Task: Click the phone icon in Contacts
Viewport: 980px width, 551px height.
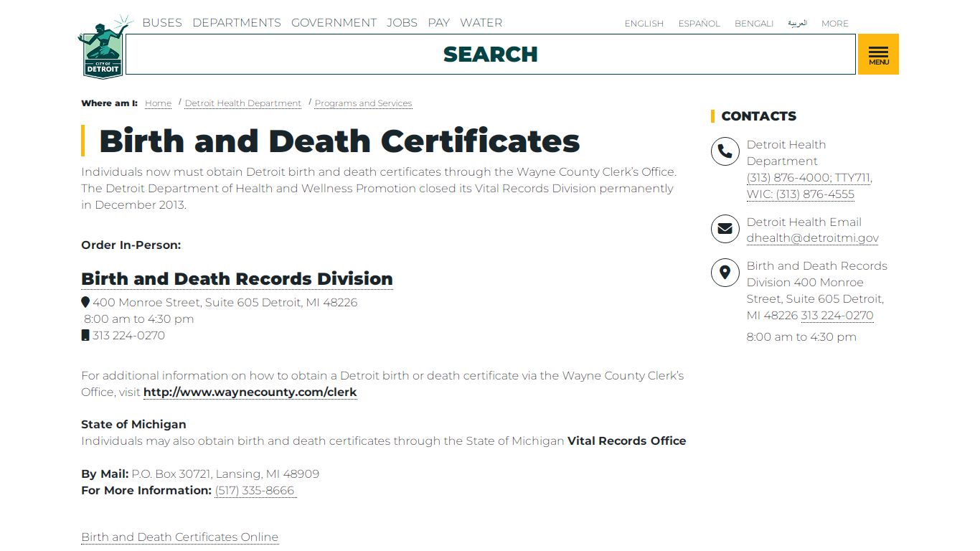Action: pos(725,152)
